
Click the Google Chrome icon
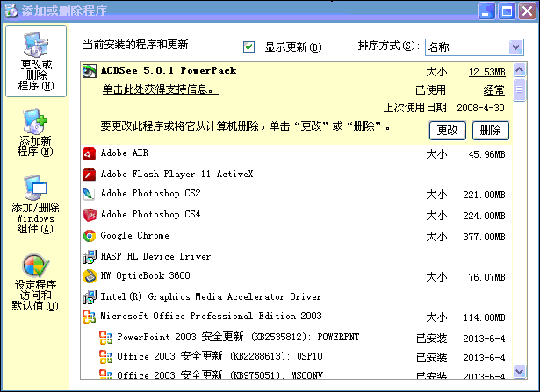pos(90,236)
